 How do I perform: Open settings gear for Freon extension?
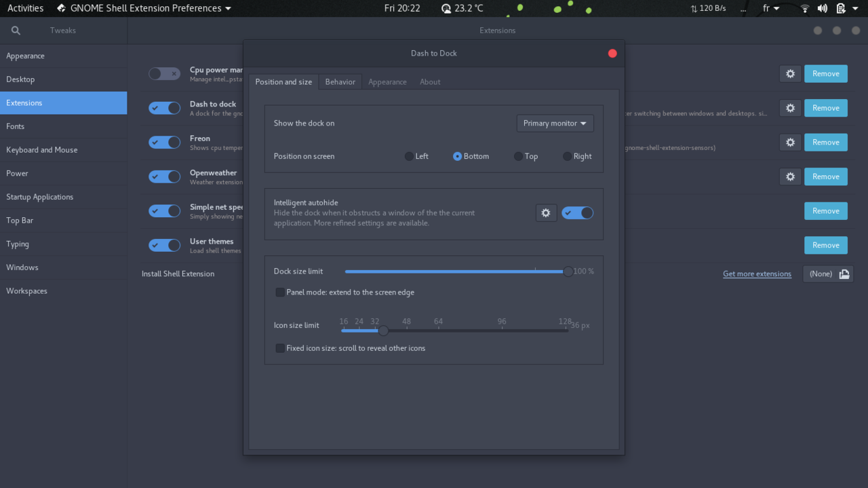790,143
